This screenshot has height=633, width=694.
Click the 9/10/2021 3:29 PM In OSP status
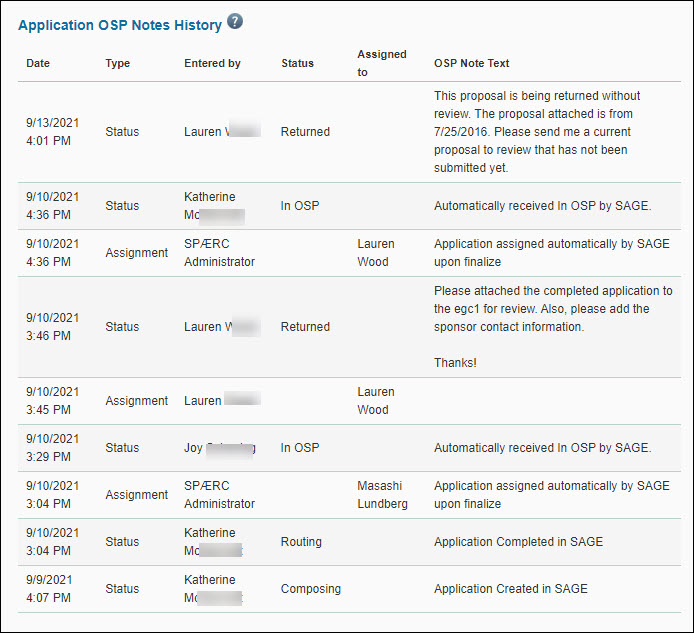coord(299,448)
